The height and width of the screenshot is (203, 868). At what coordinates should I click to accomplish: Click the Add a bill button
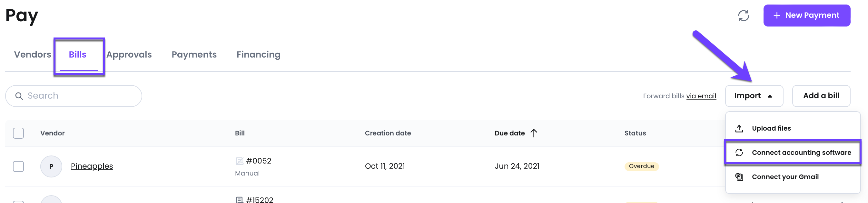coord(821,96)
